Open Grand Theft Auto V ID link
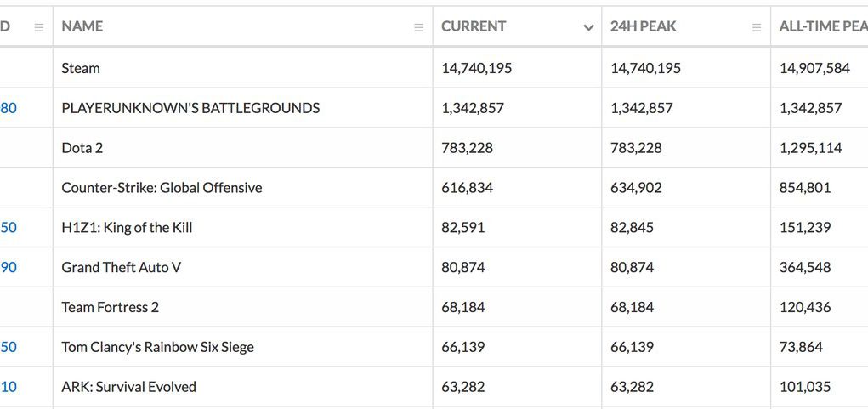This screenshot has width=868, height=409. coord(9,267)
